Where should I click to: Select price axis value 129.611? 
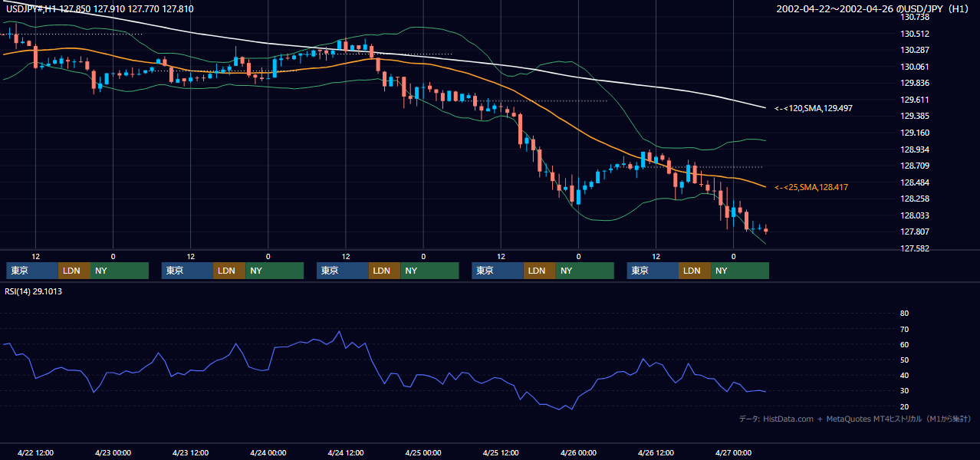pos(915,100)
